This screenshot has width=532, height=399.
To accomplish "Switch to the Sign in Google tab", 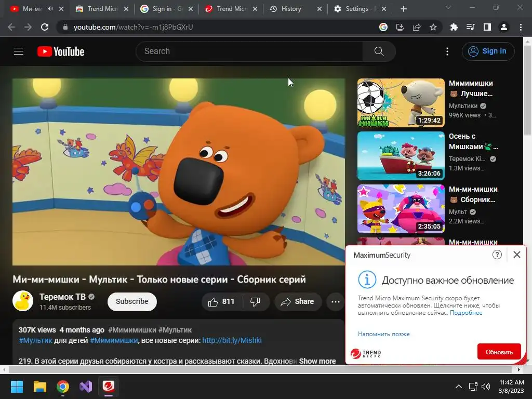I will (x=167, y=9).
